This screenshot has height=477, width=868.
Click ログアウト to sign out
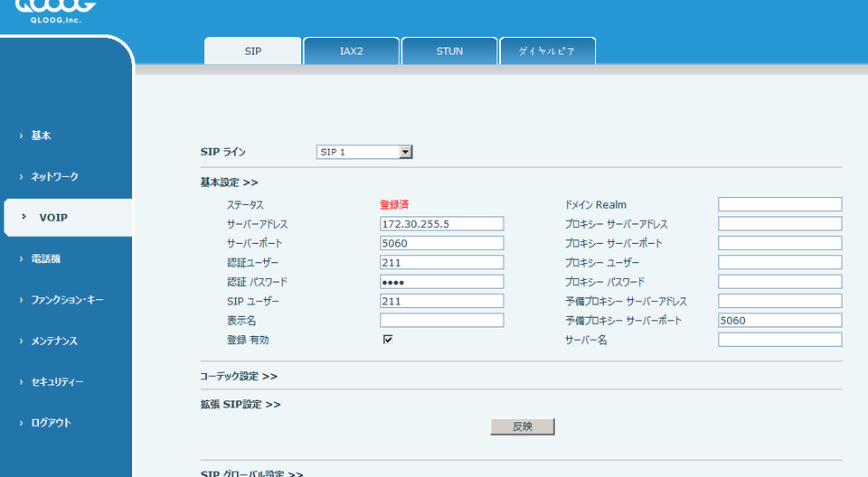click(51, 423)
